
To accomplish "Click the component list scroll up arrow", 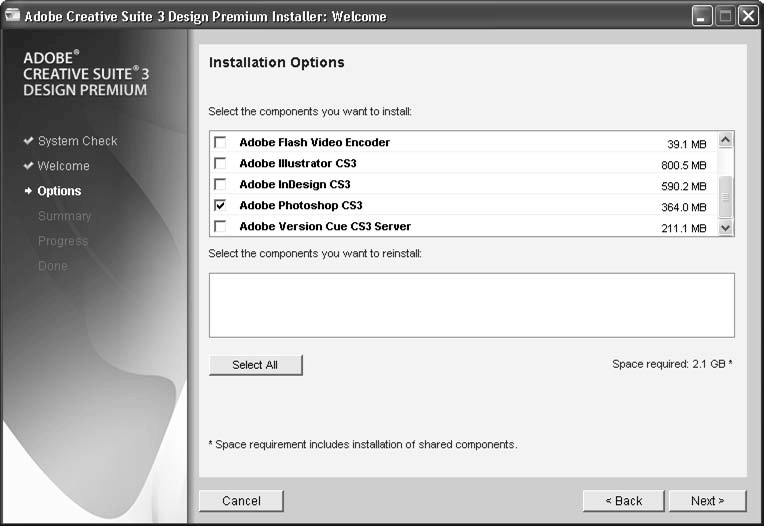I will pos(726,141).
